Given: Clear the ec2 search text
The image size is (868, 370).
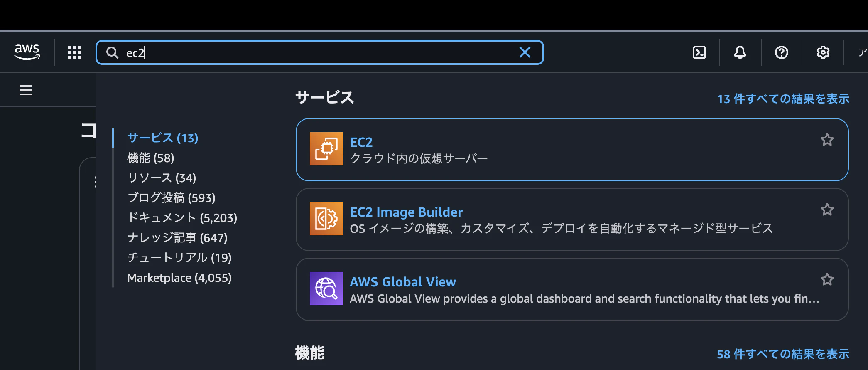Looking at the screenshot, I should click(x=525, y=52).
